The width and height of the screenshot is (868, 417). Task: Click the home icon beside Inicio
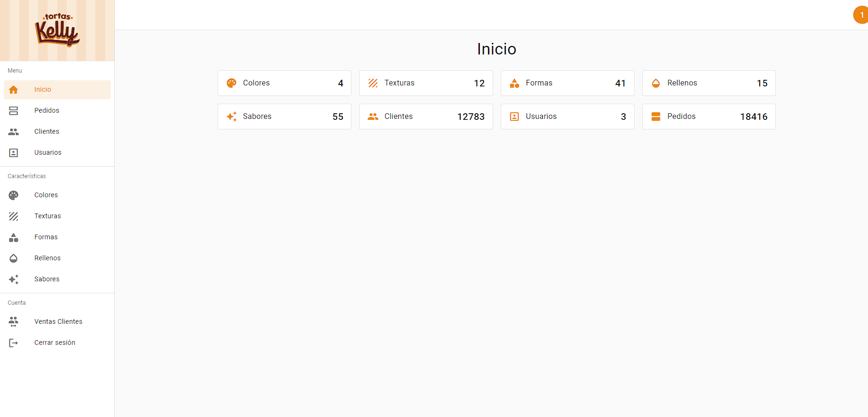click(13, 90)
